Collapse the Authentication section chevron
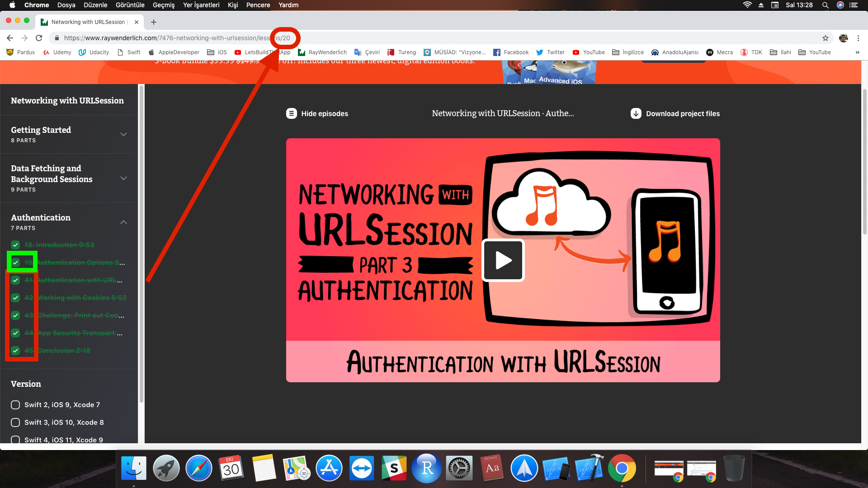Viewport: 868px width, 488px height. point(123,222)
